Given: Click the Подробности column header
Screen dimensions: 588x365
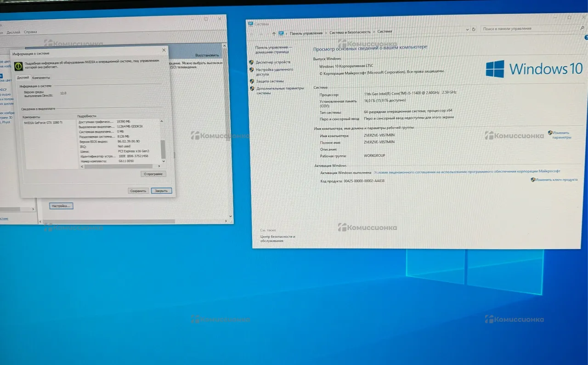Looking at the screenshot, I should (x=87, y=116).
